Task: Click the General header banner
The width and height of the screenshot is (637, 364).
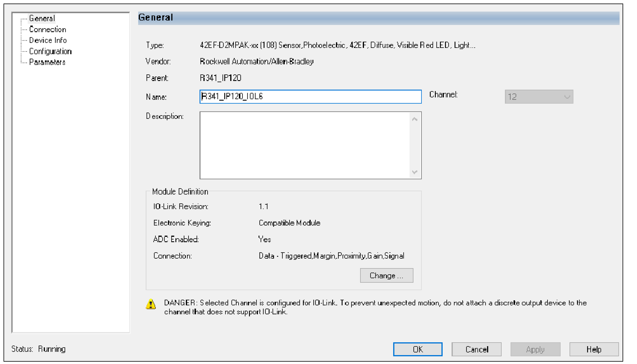Action: click(378, 18)
